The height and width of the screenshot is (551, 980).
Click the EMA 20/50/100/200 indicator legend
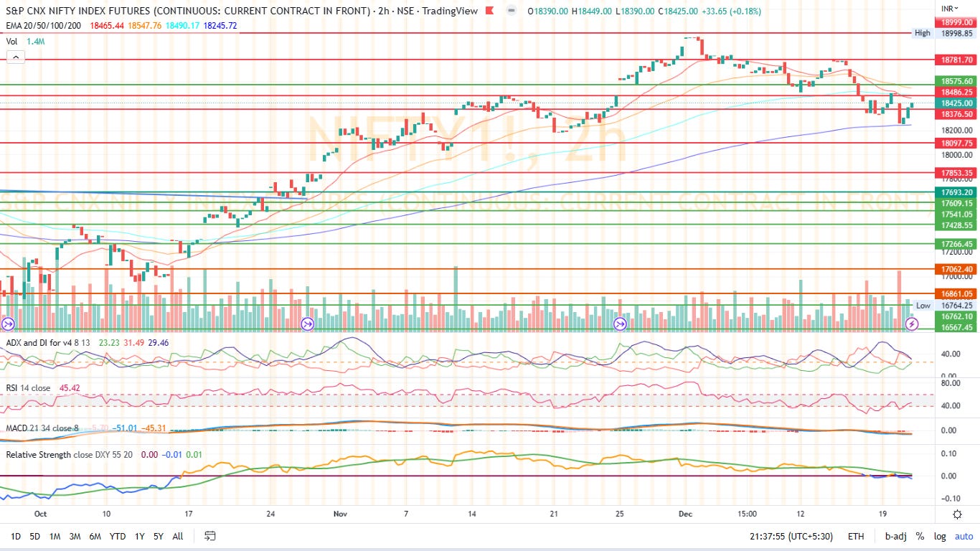point(44,25)
